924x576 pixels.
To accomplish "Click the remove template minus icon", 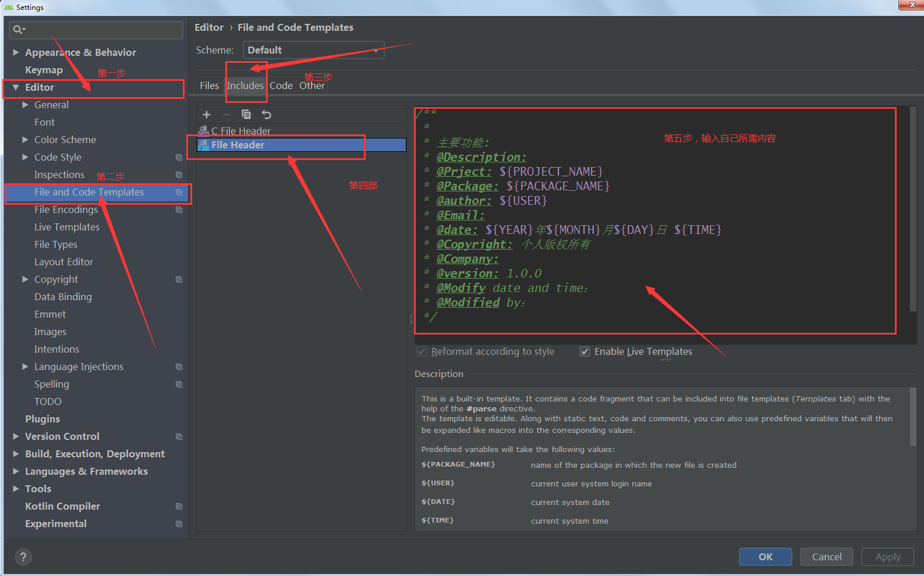I will coord(226,115).
